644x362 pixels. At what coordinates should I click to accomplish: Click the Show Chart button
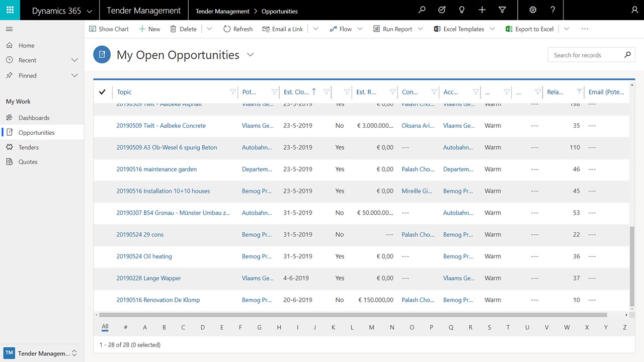pyautogui.click(x=109, y=29)
